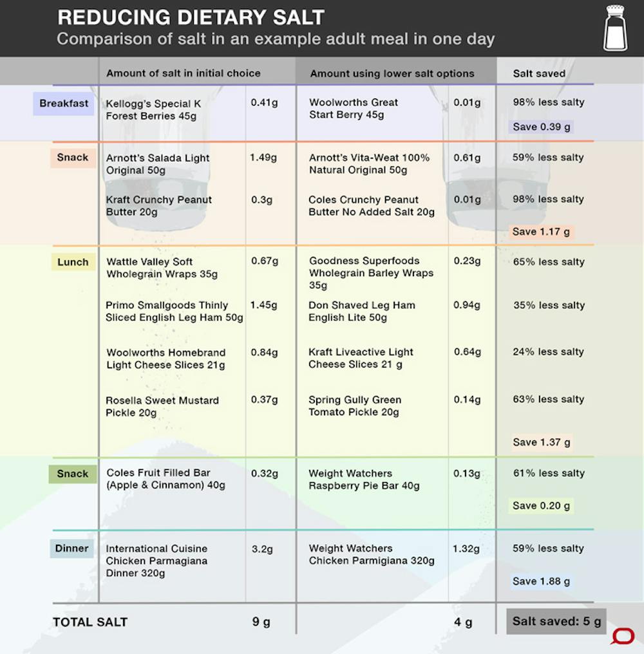Screen dimensions: 644x654
Task: Click the Snack label beside Arnott's Salada
Action: pos(73,158)
